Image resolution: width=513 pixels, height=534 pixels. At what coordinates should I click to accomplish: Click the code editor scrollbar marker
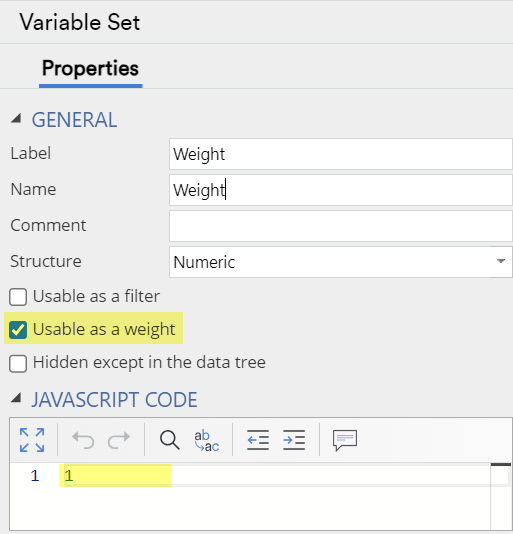click(x=501, y=465)
